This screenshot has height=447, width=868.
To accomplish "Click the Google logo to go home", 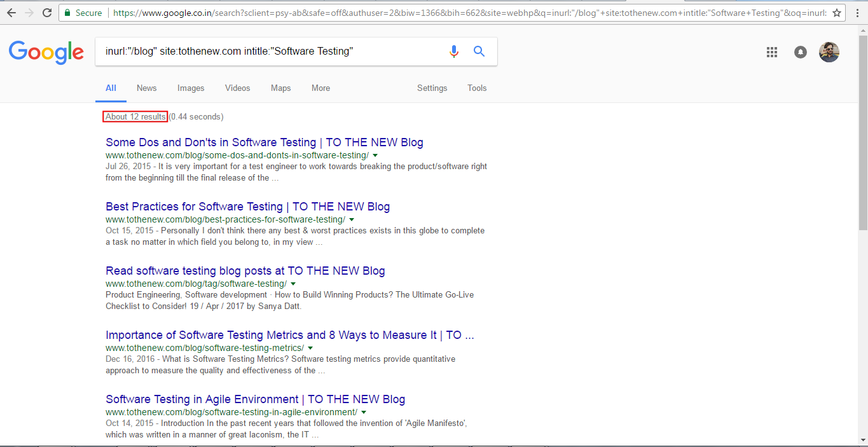I will click(45, 52).
